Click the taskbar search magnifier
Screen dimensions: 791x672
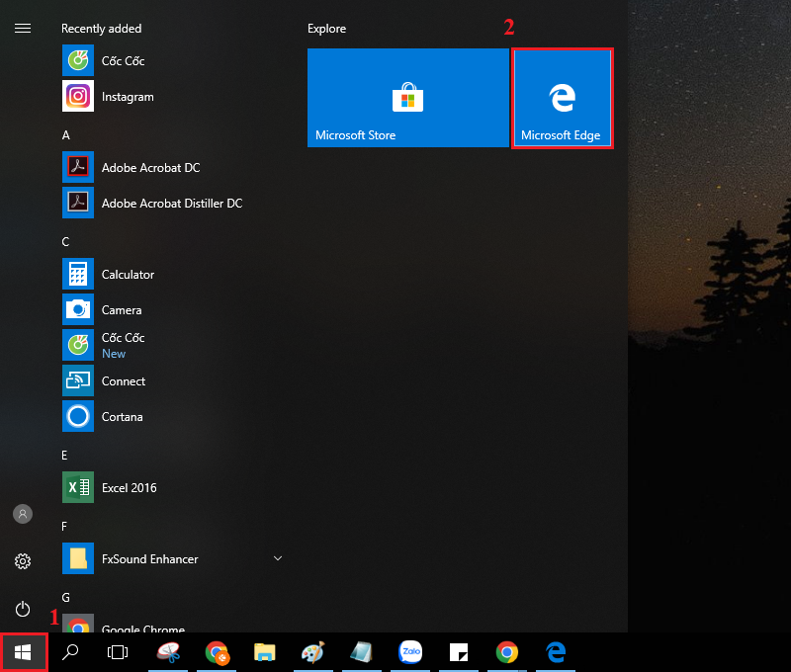tap(70, 652)
